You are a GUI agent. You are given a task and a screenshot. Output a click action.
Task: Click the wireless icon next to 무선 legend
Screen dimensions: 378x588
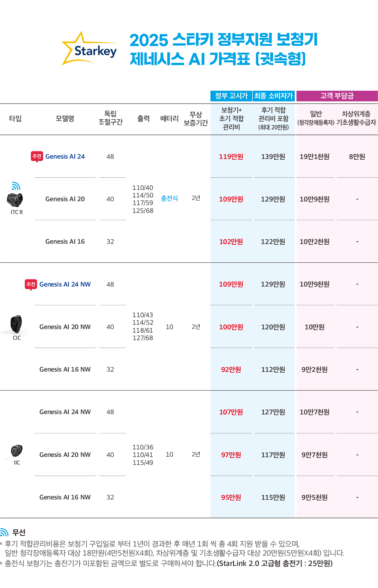4,532
